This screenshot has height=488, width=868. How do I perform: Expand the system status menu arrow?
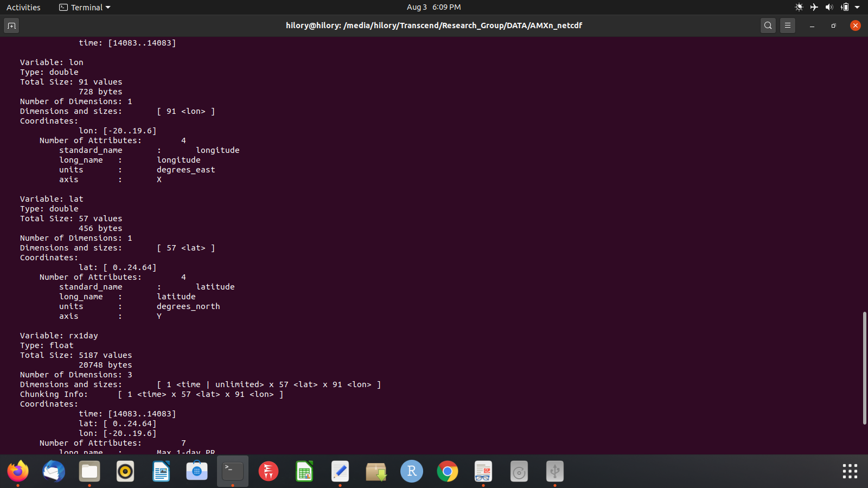click(857, 8)
